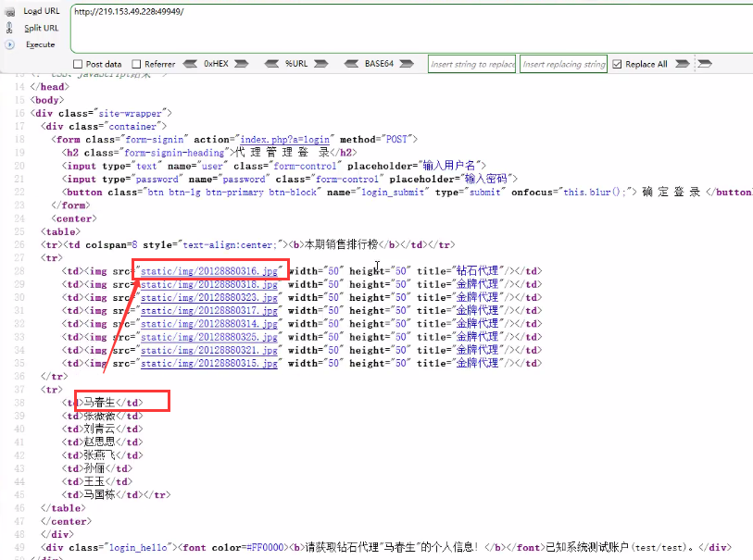Screen dimensions: 753x560
Task: Click the URL text field in HackBar
Action: (x=408, y=28)
